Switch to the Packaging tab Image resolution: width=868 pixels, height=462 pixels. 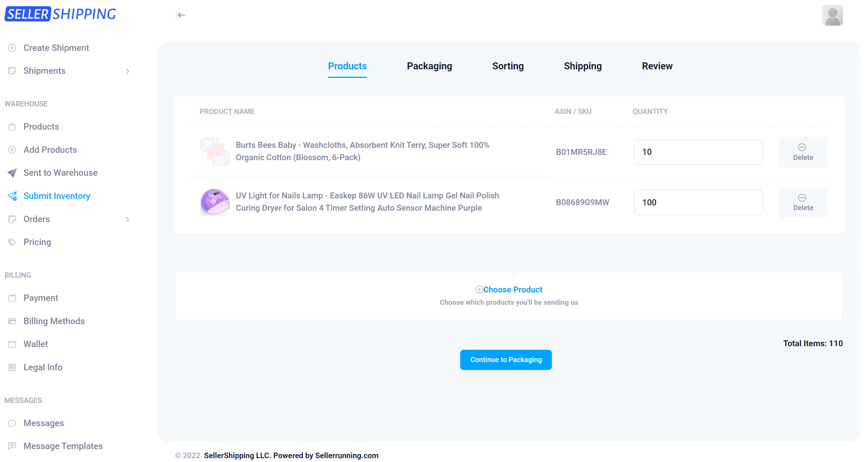tap(429, 66)
